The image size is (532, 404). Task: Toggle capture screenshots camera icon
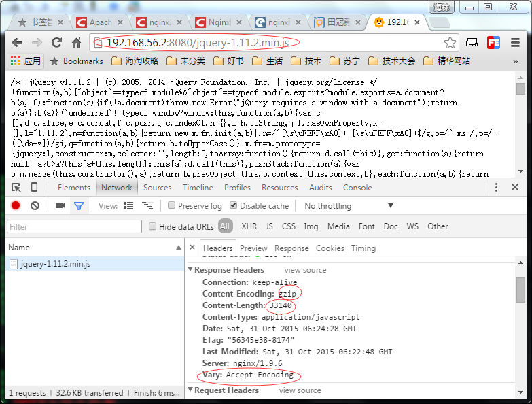(60, 205)
